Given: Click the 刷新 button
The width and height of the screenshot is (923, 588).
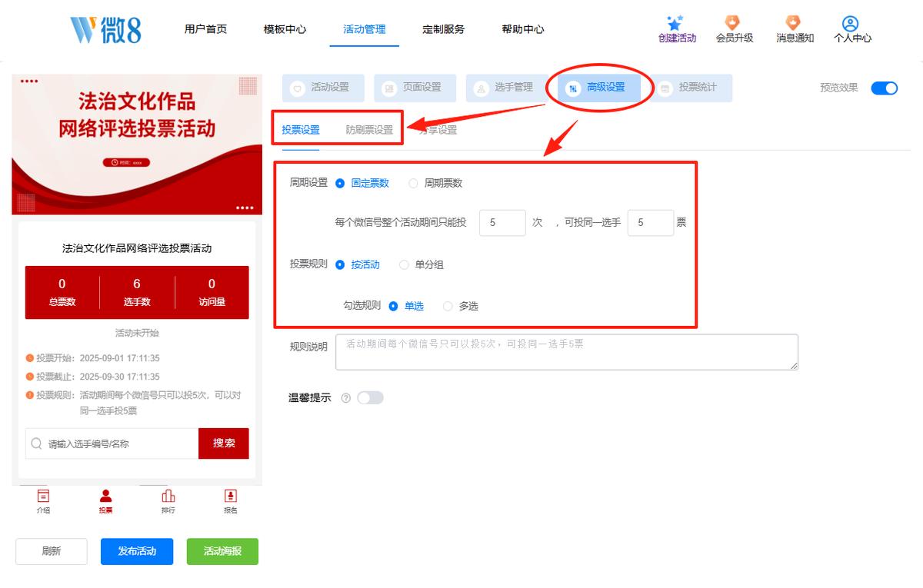Looking at the screenshot, I should tap(52, 551).
